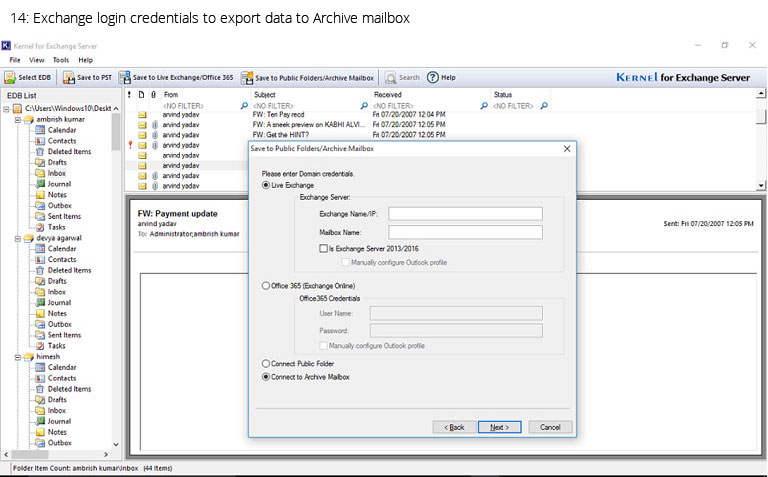The height and width of the screenshot is (477, 768).
Task: Sort by the Subject column header
Action: click(265, 95)
